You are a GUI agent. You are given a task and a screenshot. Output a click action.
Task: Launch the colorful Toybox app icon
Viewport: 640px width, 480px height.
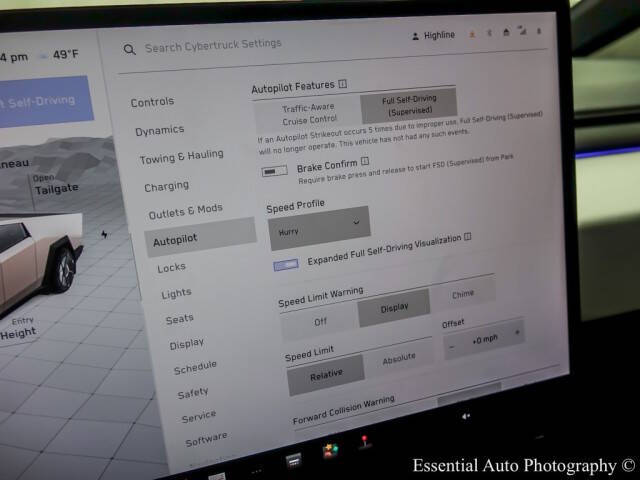click(x=329, y=452)
